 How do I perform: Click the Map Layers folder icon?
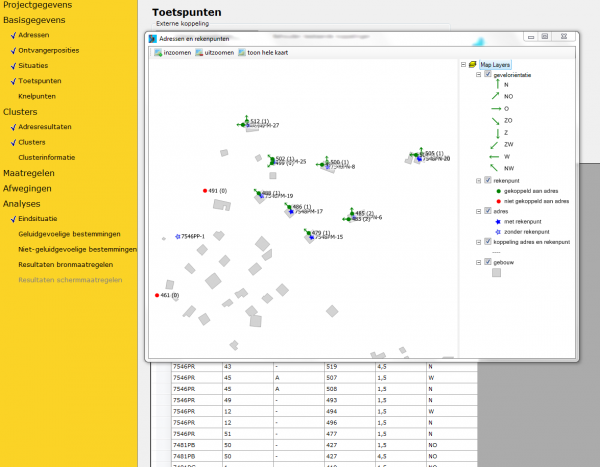pos(473,65)
